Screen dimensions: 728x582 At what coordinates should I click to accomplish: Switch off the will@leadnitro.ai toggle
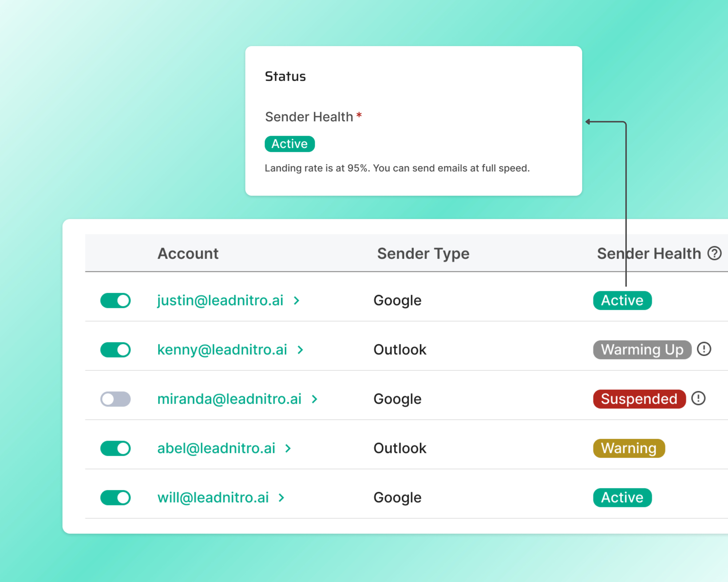[x=115, y=498]
